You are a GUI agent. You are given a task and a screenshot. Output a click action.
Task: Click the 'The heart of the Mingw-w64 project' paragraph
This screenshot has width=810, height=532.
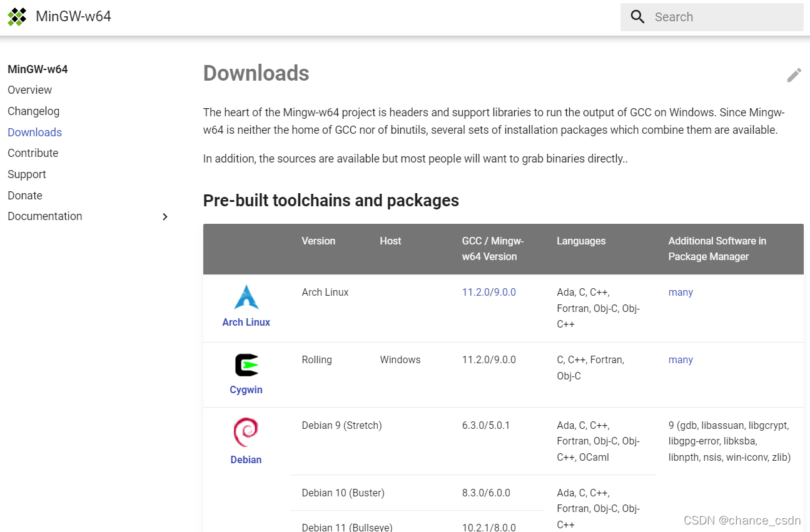(x=494, y=121)
